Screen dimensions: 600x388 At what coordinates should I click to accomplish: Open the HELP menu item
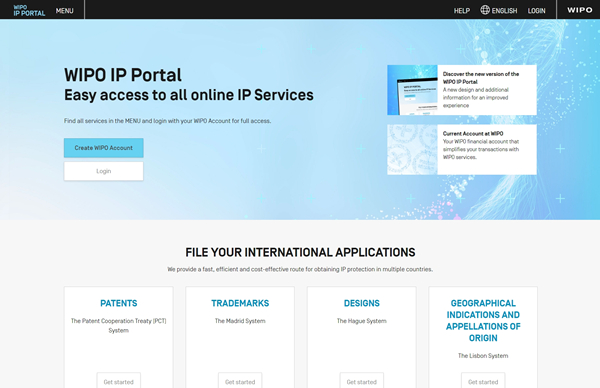point(461,11)
